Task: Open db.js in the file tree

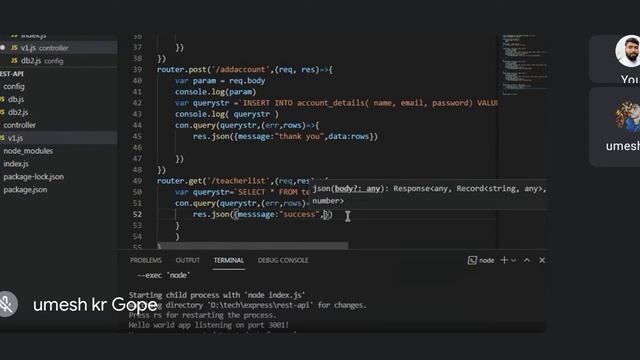Action: coord(16,99)
